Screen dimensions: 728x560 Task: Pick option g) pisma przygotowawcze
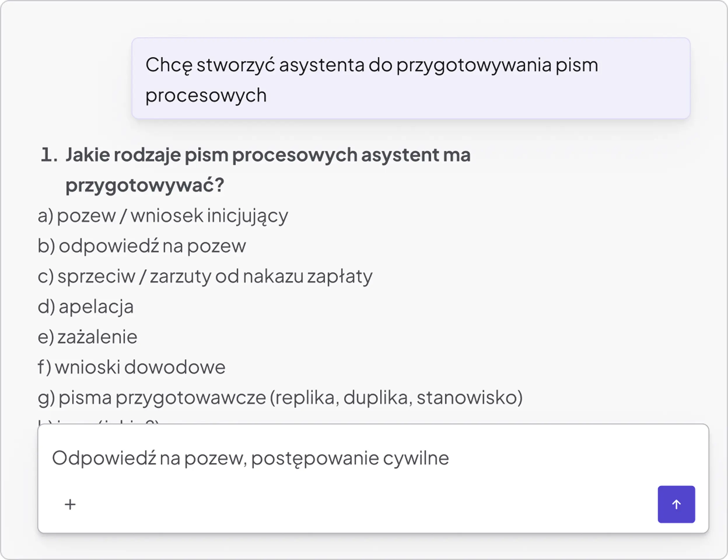[x=280, y=398]
